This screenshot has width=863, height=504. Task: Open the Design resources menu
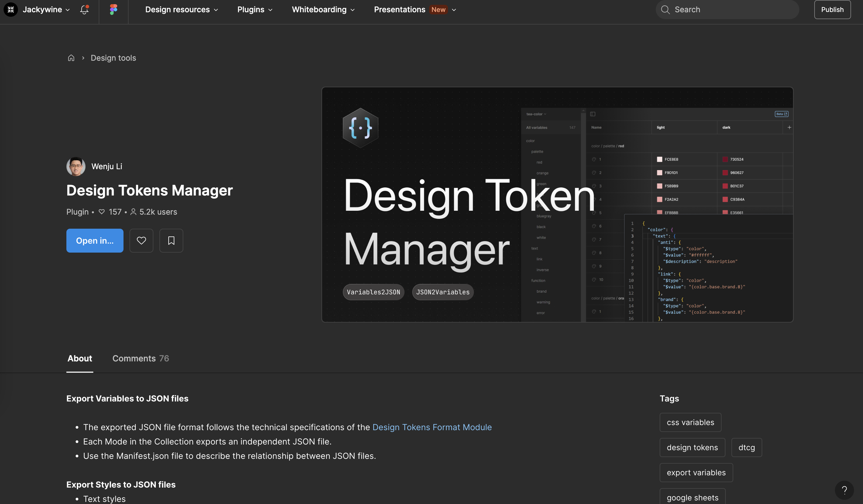[x=182, y=10]
